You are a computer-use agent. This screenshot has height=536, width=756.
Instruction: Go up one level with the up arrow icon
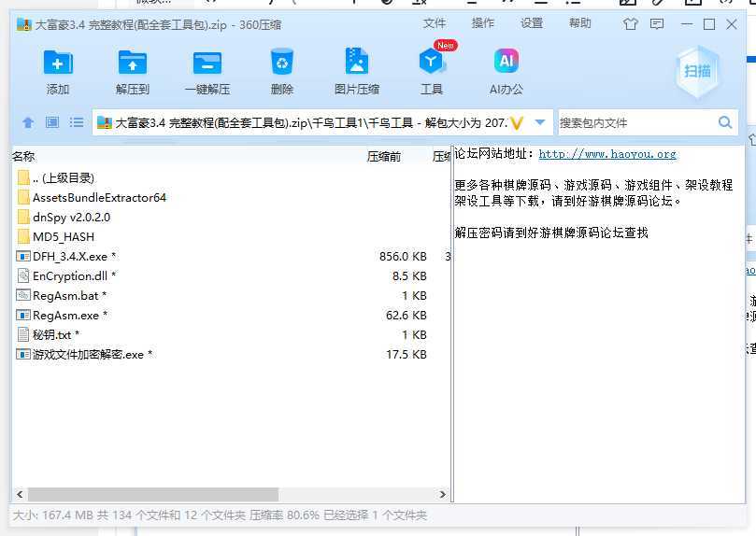[28, 122]
